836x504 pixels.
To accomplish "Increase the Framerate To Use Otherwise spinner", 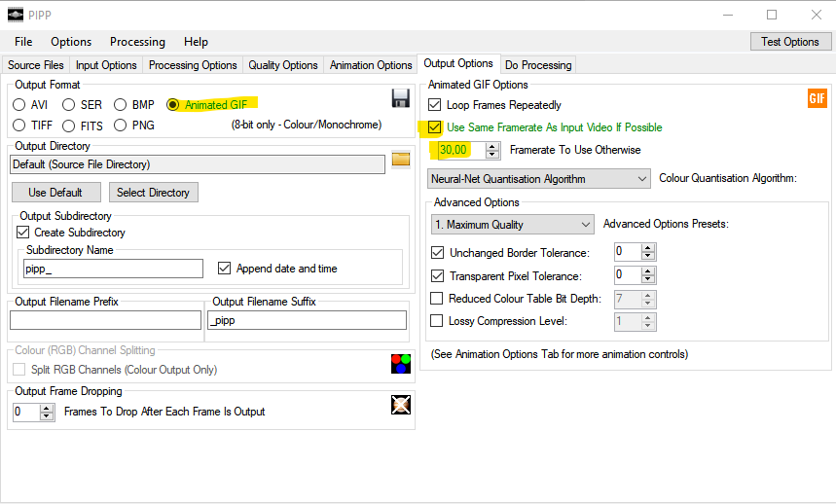I will coord(492,146).
